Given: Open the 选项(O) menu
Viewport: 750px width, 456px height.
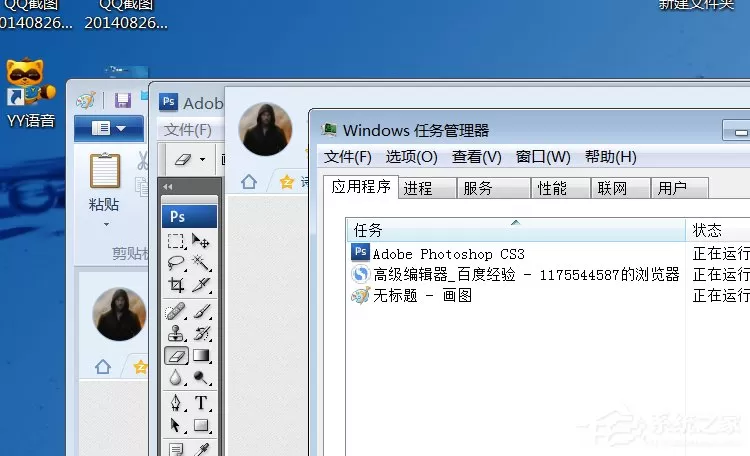Looking at the screenshot, I should (411, 157).
